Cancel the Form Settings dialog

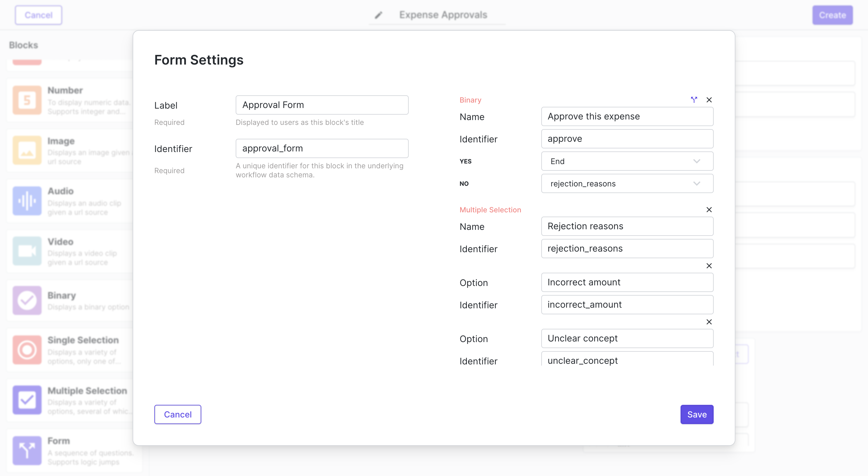[x=178, y=414]
